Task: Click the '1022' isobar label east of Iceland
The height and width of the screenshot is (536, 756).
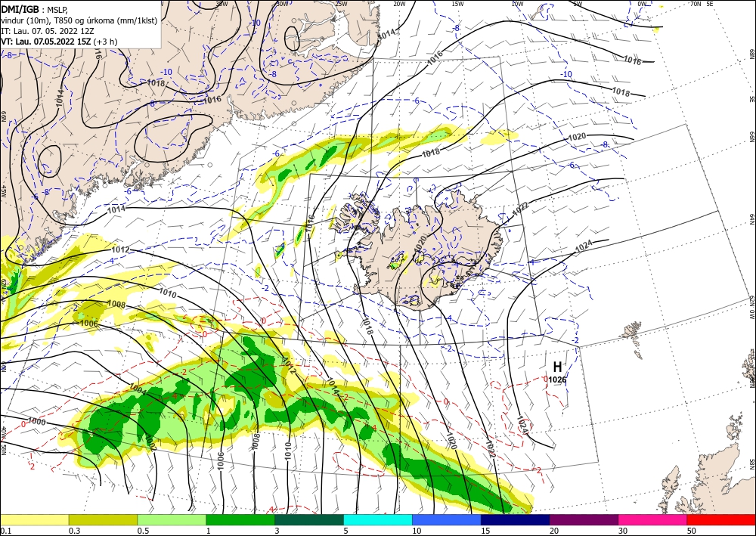Action: pos(520,208)
